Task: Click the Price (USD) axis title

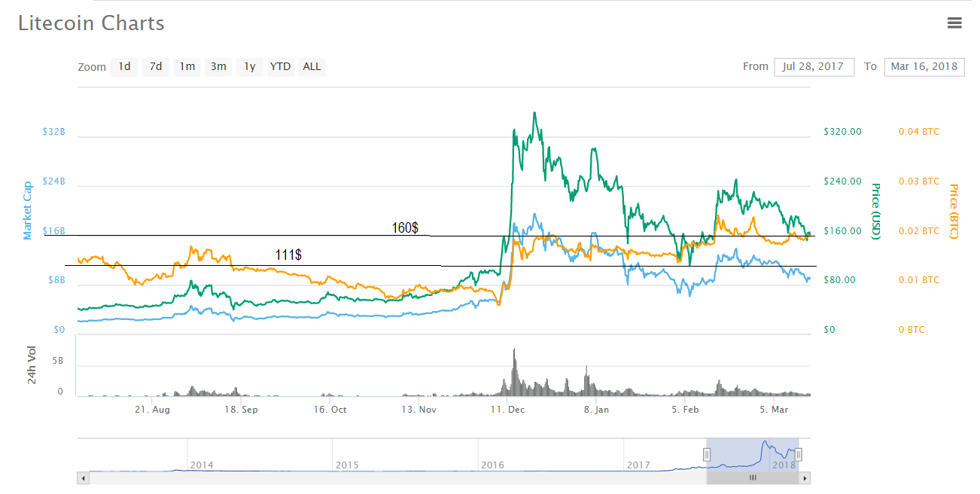Action: (x=875, y=212)
